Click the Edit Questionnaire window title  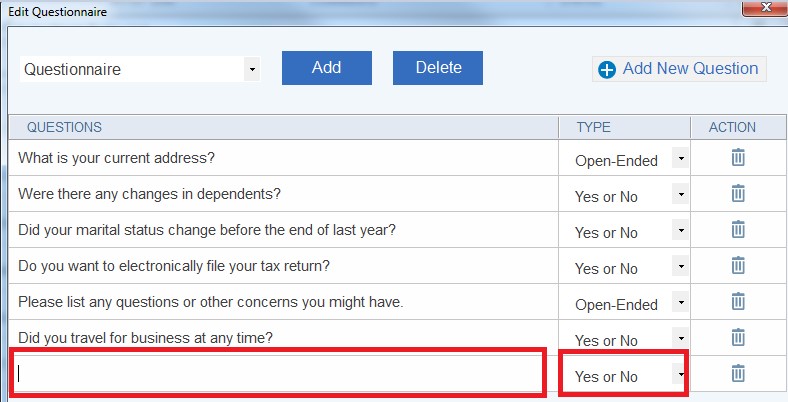point(58,12)
